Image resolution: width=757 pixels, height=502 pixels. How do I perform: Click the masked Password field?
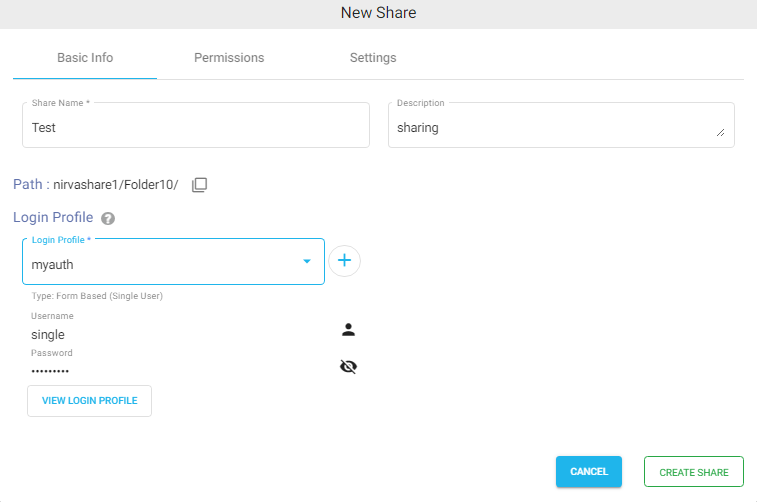pos(180,371)
